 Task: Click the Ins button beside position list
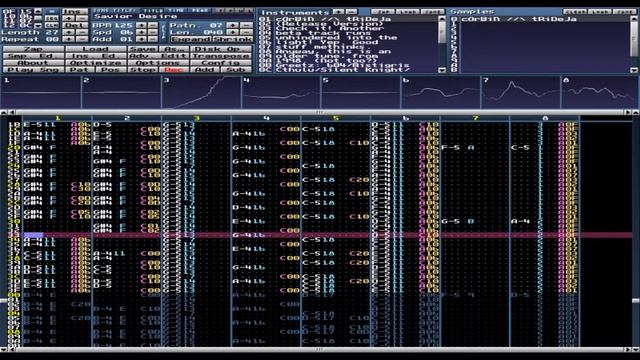pyautogui.click(x=76, y=11)
